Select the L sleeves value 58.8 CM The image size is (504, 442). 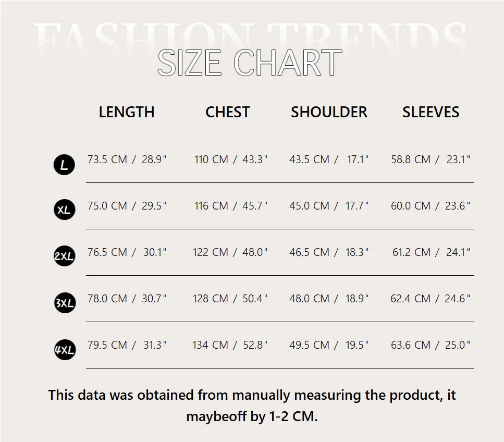point(411,159)
